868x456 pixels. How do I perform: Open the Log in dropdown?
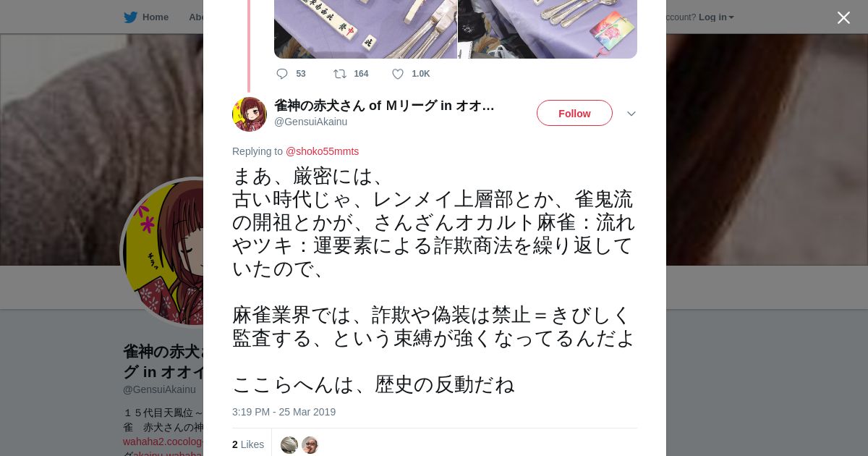pyautogui.click(x=716, y=17)
